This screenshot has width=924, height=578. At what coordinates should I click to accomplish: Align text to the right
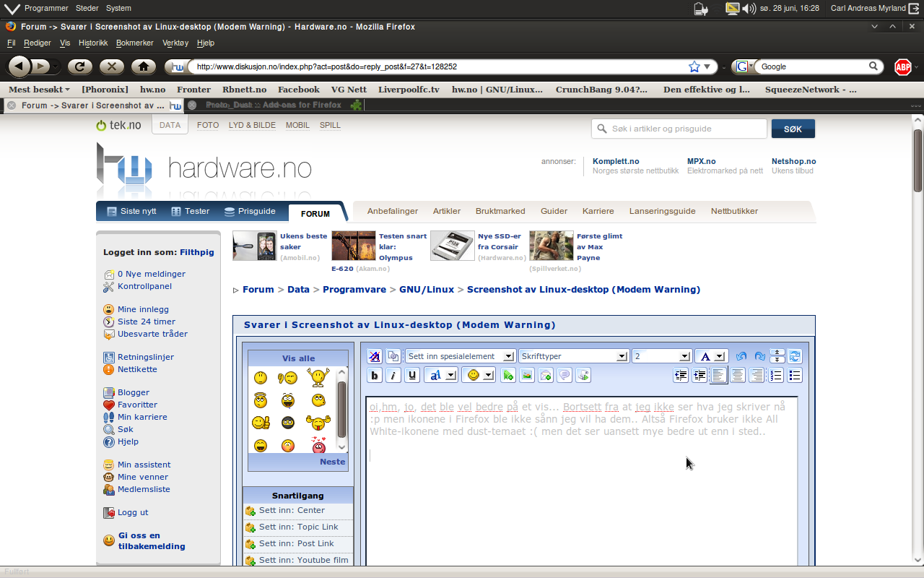point(757,375)
